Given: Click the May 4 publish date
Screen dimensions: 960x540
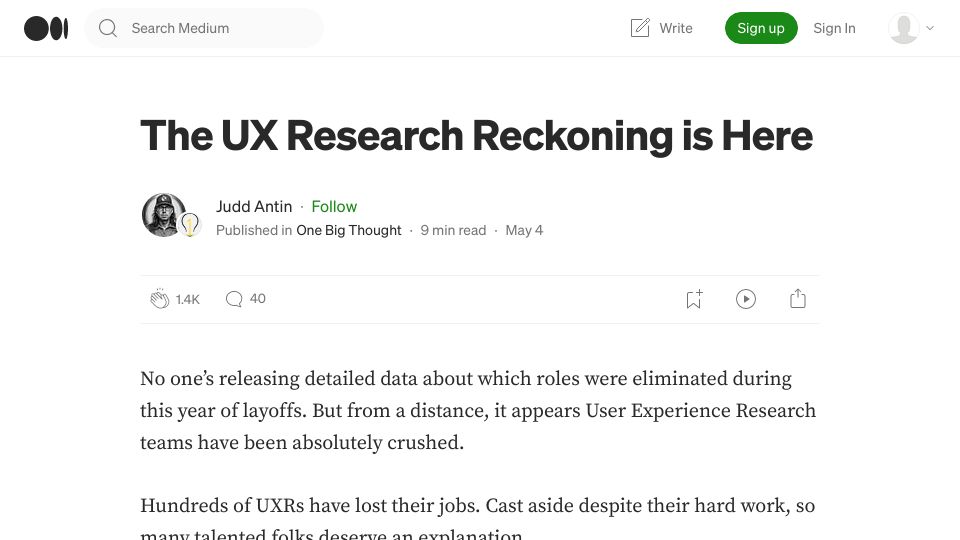Looking at the screenshot, I should pos(524,230).
